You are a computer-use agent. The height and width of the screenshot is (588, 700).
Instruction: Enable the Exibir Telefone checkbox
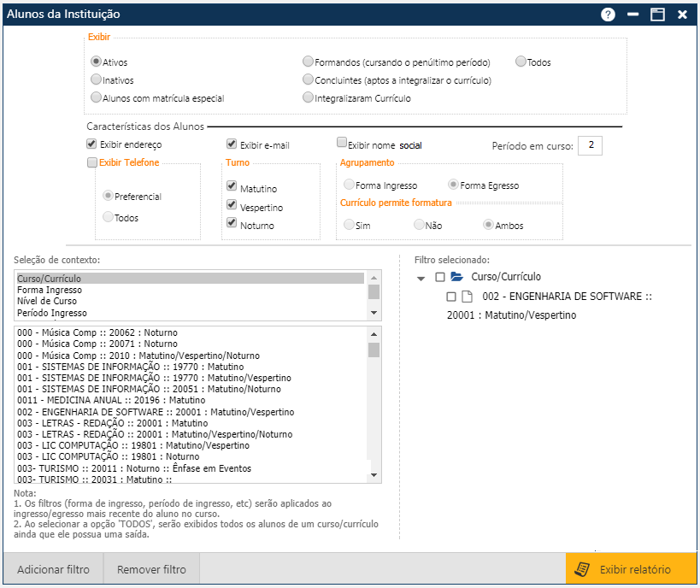92,162
